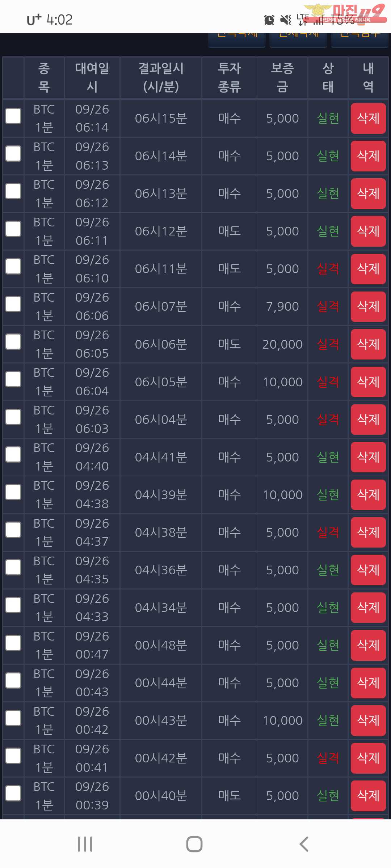The width and height of the screenshot is (391, 868).
Task: Tap the 결과일시(시/분) column header
Action: [161, 77]
